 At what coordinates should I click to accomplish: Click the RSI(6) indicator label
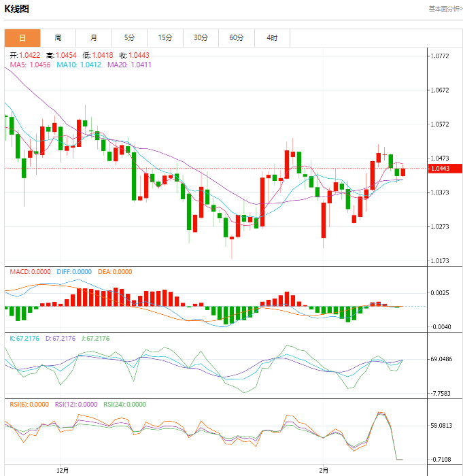pos(29,405)
